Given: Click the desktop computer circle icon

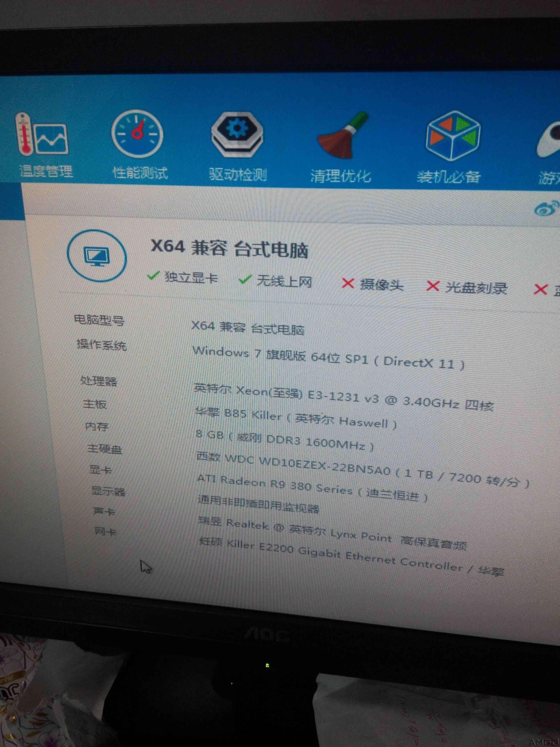Looking at the screenshot, I should tap(97, 256).
